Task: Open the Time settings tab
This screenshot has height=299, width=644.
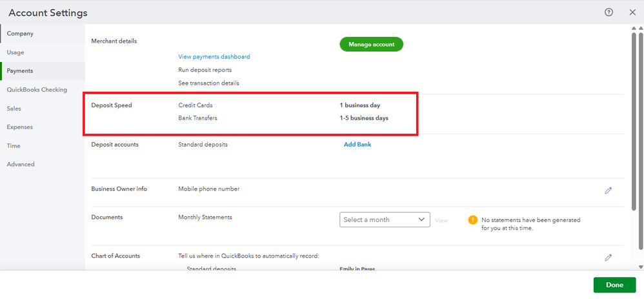Action: pyautogui.click(x=43, y=145)
